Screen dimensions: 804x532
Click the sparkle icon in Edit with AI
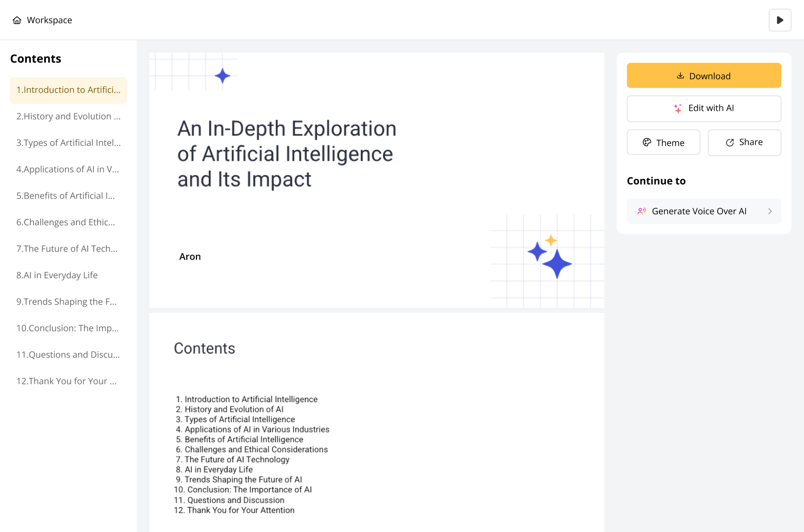678,108
